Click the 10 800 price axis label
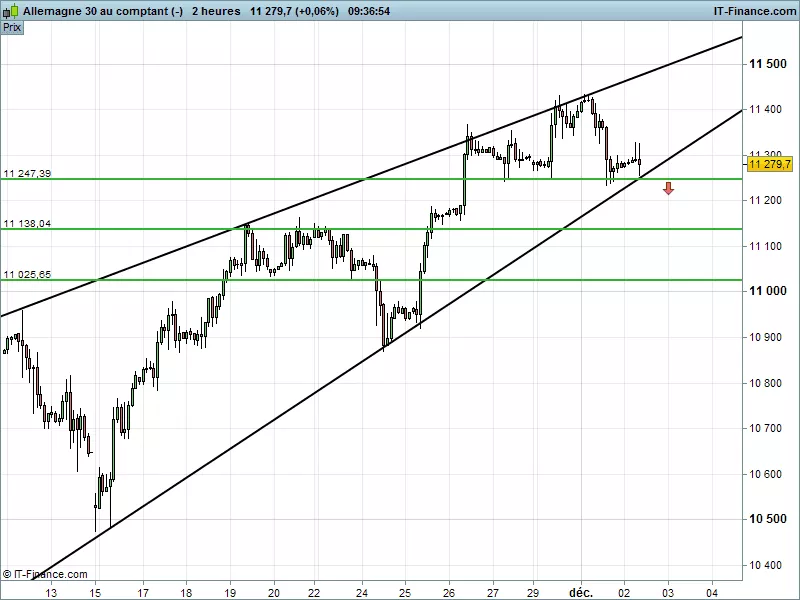The width and height of the screenshot is (800, 600). pyautogui.click(x=765, y=383)
